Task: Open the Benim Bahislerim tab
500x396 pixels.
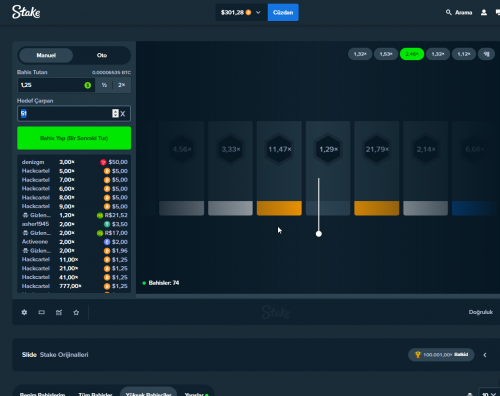Action: 42,394
